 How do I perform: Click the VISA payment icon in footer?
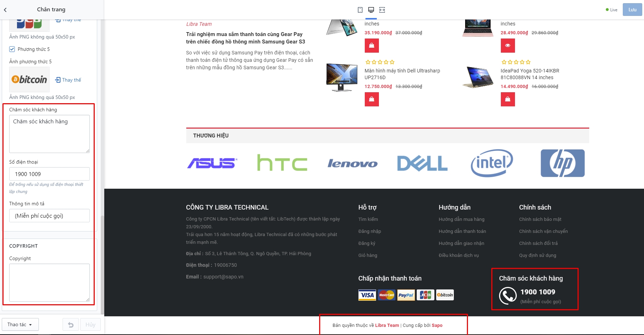pos(367,295)
